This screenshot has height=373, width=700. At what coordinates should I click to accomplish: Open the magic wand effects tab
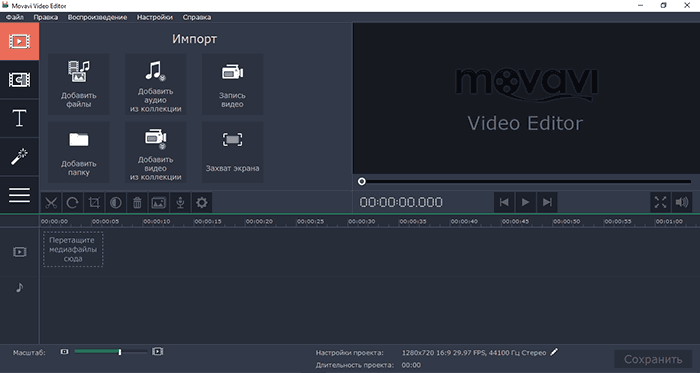pyautogui.click(x=19, y=157)
